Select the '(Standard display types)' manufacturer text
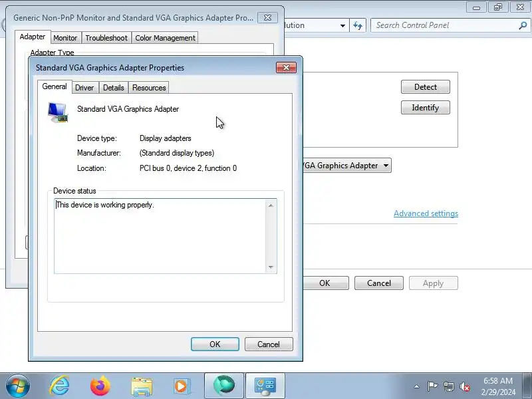 coord(177,153)
